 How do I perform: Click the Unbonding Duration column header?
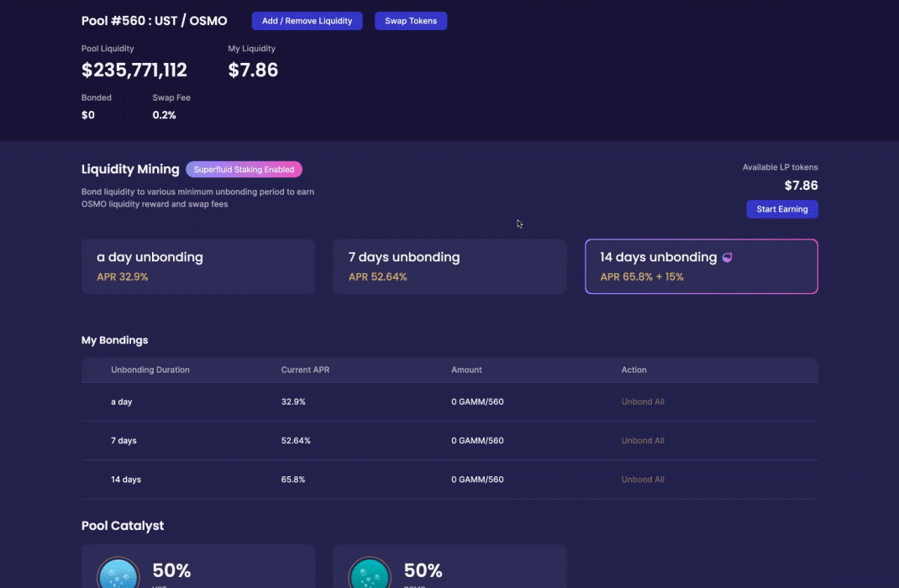[x=150, y=370]
